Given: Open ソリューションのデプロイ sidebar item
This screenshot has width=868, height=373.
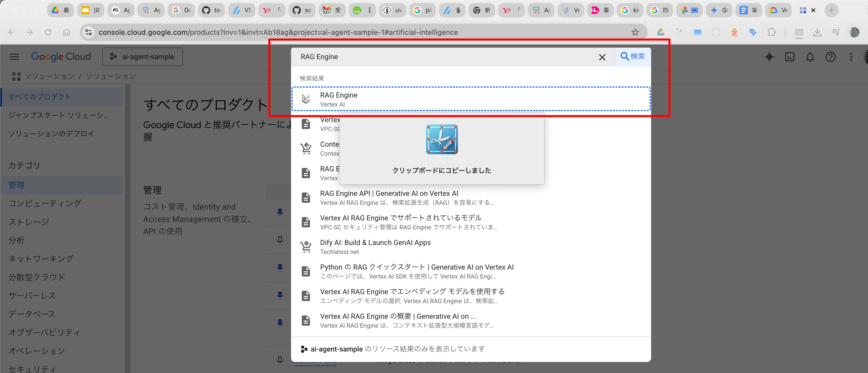Looking at the screenshot, I should [62, 134].
